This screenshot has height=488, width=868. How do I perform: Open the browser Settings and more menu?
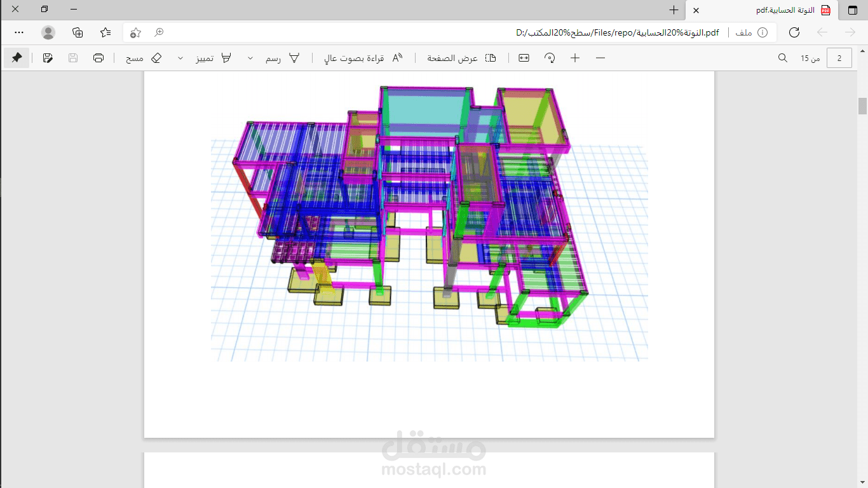19,32
